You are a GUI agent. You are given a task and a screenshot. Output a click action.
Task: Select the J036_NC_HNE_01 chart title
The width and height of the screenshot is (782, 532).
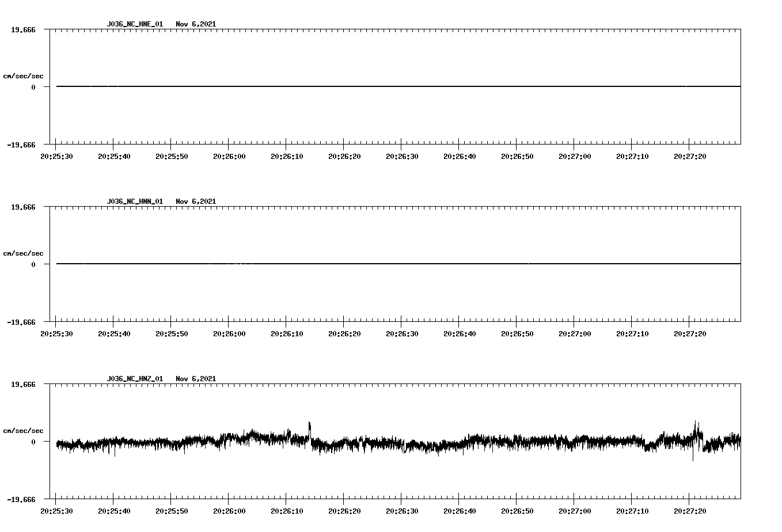[x=135, y=24]
